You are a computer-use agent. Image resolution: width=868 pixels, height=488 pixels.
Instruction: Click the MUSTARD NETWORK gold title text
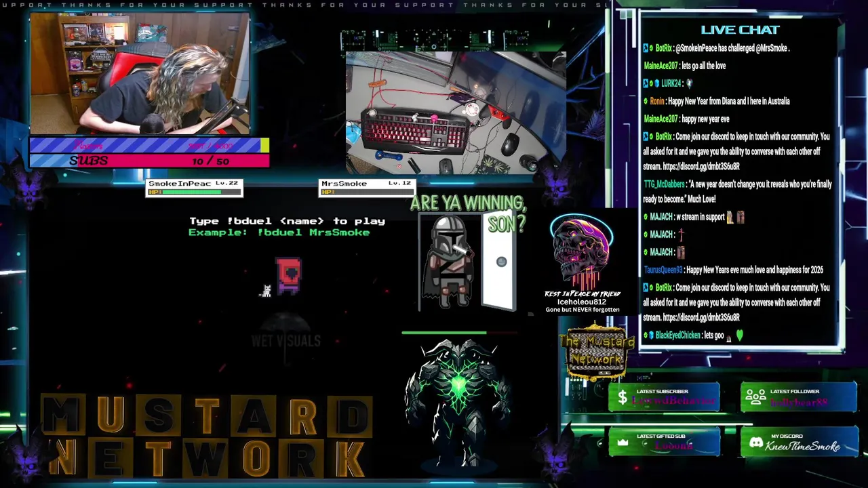click(x=207, y=435)
